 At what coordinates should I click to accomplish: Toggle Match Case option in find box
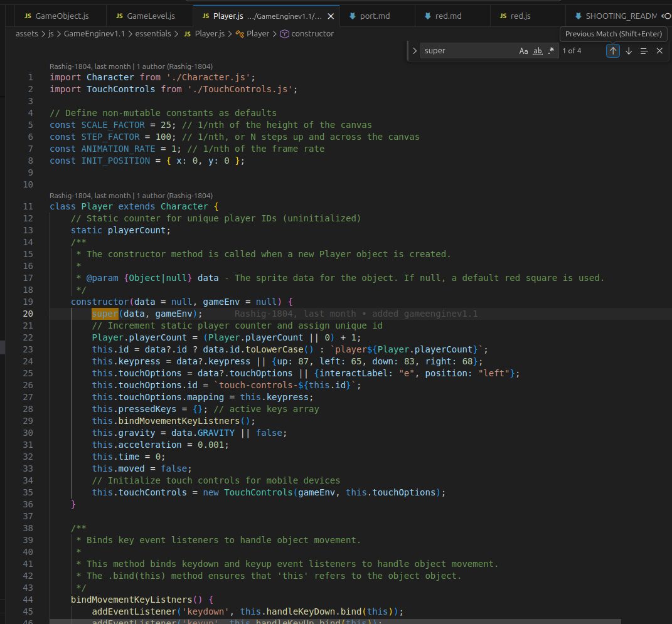click(x=523, y=51)
